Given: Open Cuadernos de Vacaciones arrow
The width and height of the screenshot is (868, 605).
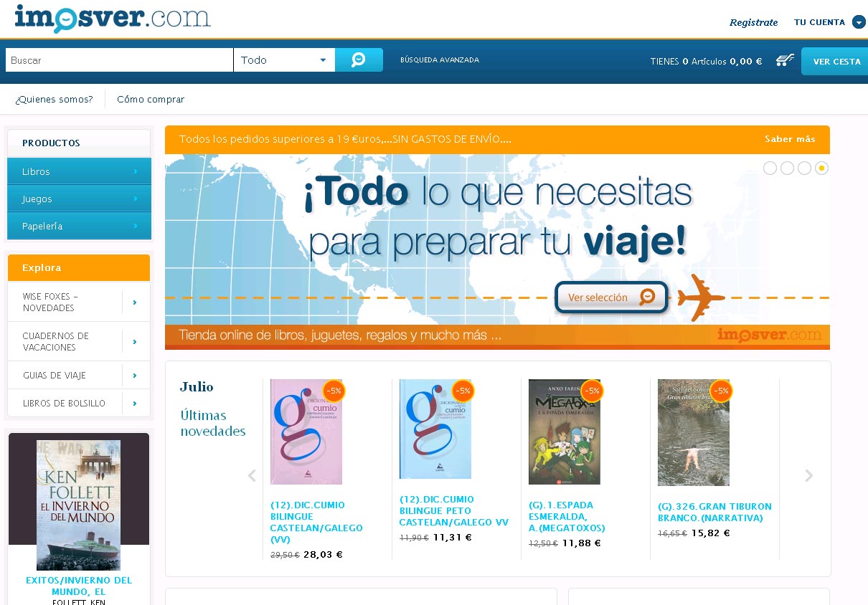Looking at the screenshot, I should pyautogui.click(x=135, y=342).
